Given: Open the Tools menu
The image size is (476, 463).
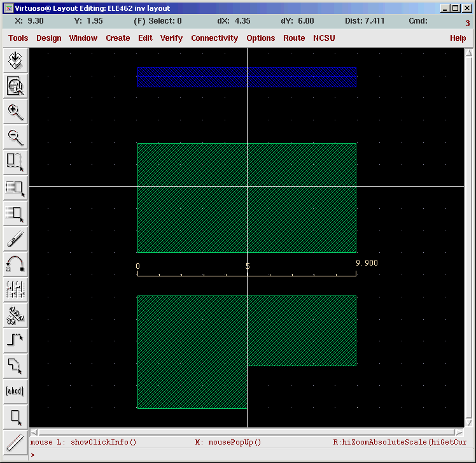Looking at the screenshot, I should [x=18, y=38].
